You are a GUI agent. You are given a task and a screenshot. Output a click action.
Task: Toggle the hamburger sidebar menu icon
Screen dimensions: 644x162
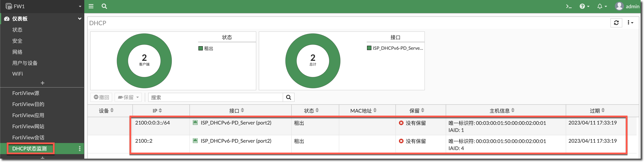point(91,6)
